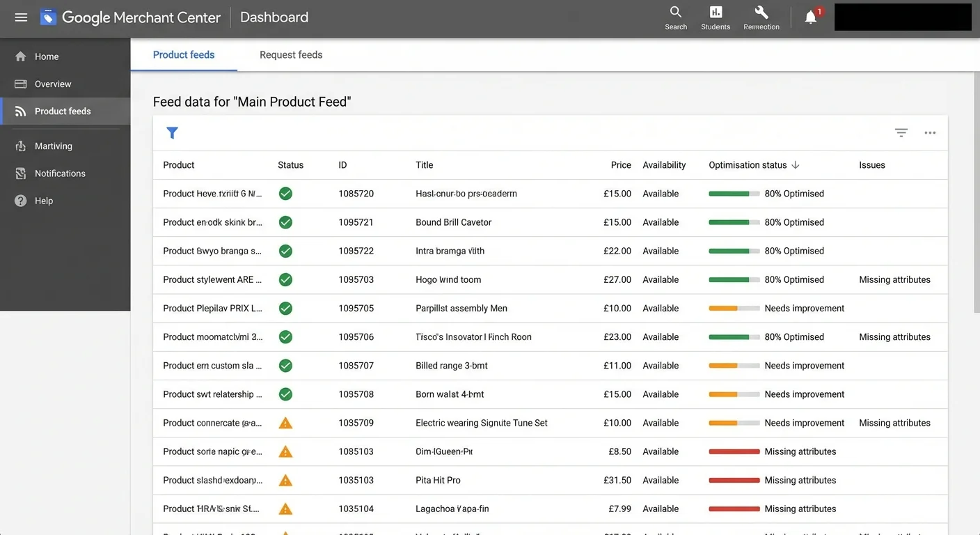This screenshot has height=535, width=980.
Task: Click the £7.99 price cell
Action: point(619,509)
